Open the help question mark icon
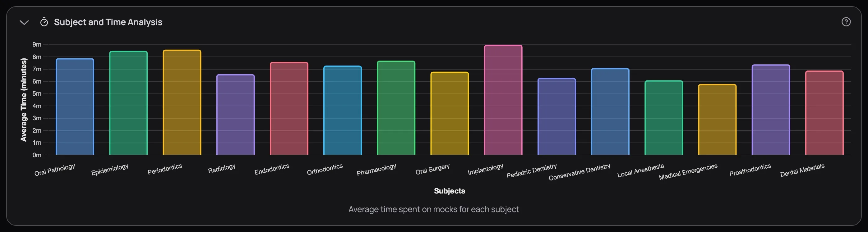 [847, 22]
